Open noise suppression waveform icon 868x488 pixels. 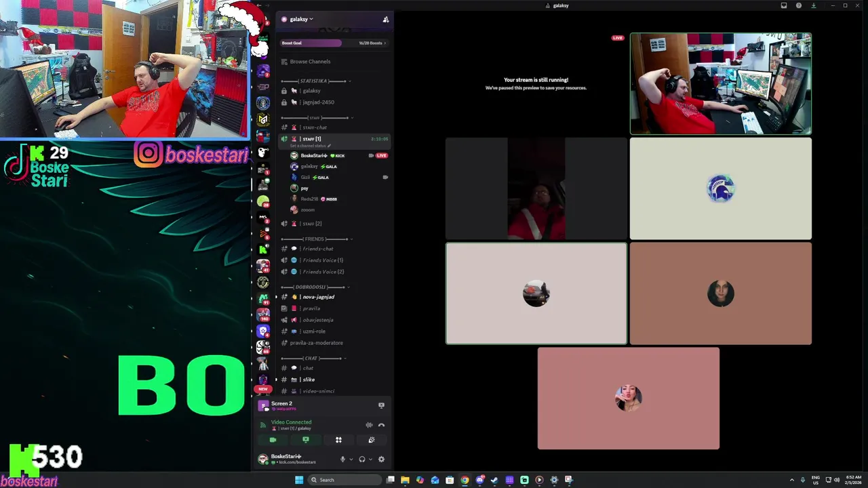click(x=369, y=425)
